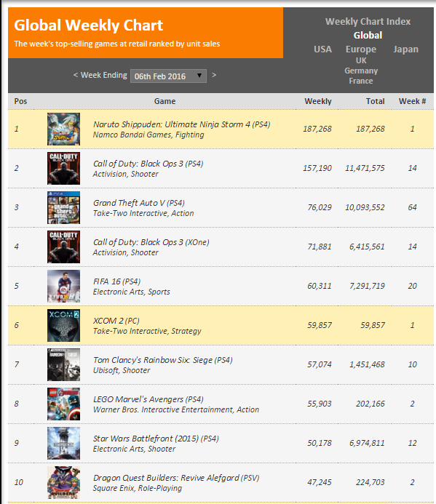This screenshot has height=504, width=436.
Task: Select the Germany chart link
Action: coord(361,71)
